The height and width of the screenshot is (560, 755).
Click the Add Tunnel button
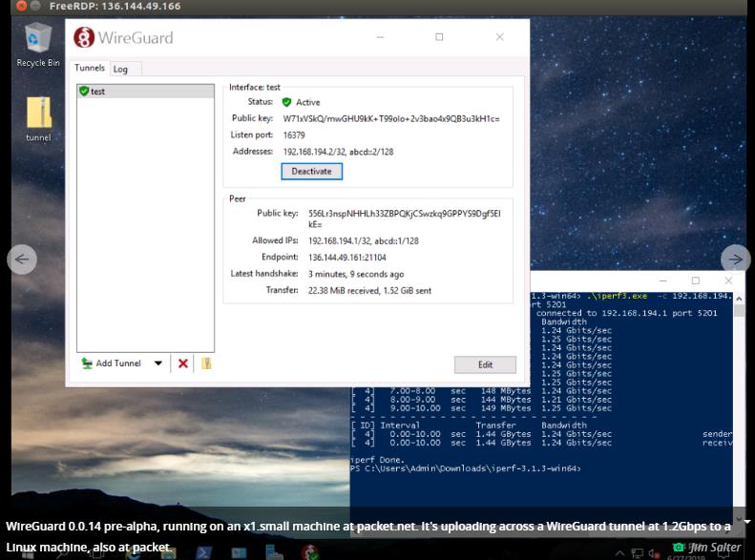[112, 363]
